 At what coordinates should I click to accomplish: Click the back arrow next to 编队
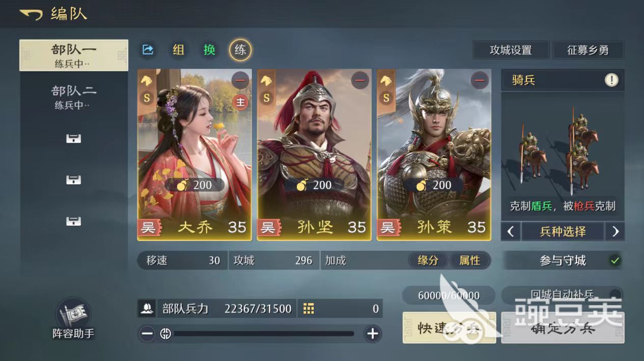[31, 14]
